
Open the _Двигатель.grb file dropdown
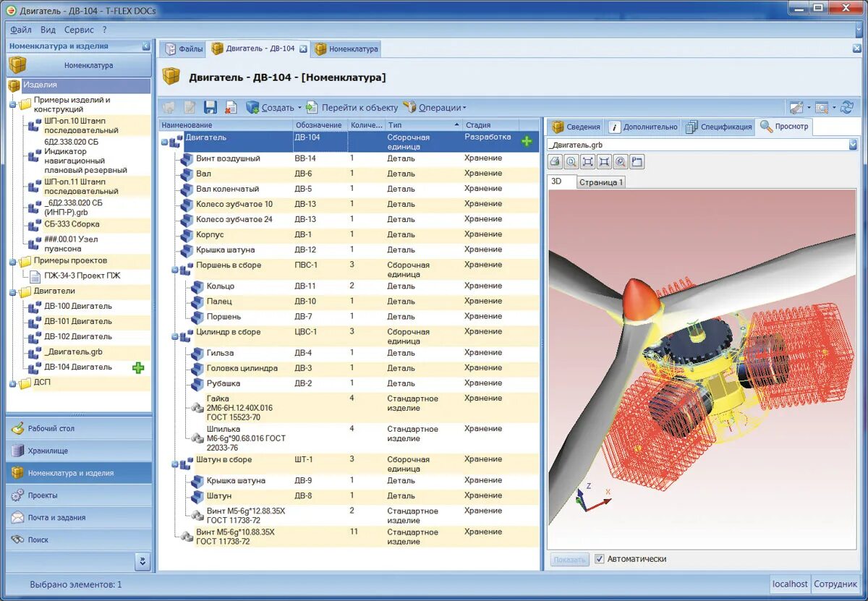click(x=853, y=145)
